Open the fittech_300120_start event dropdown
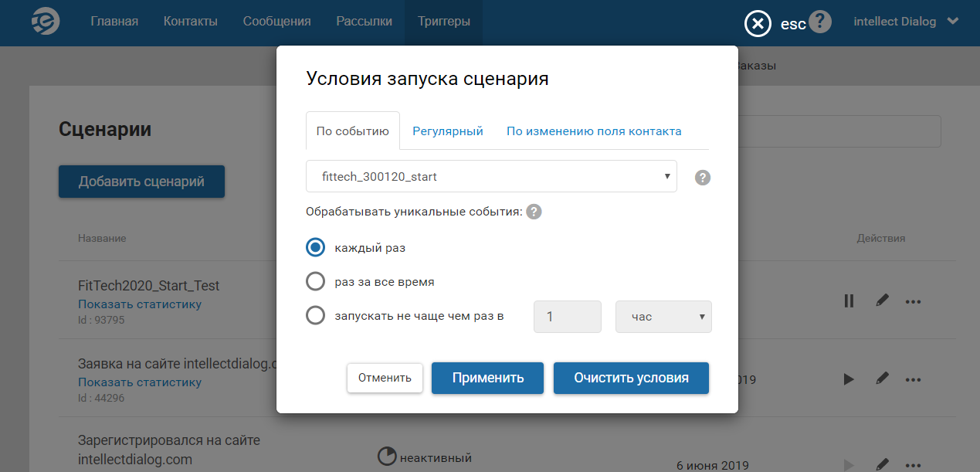The image size is (980, 472). [491, 177]
